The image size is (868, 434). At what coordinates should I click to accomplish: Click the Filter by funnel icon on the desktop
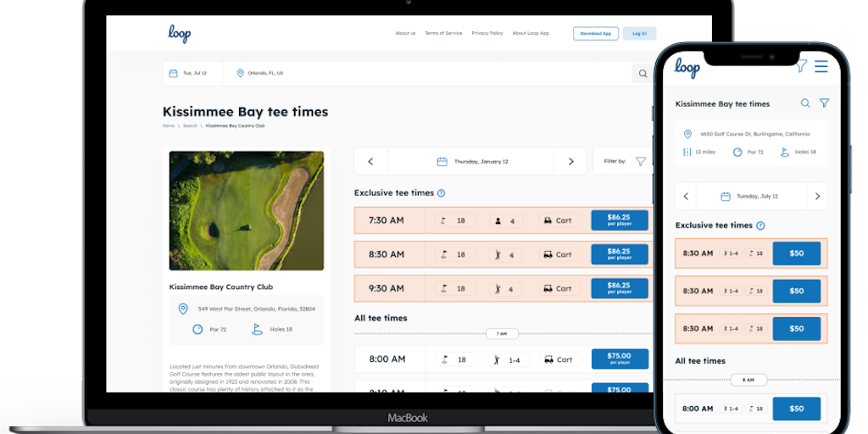(x=641, y=161)
